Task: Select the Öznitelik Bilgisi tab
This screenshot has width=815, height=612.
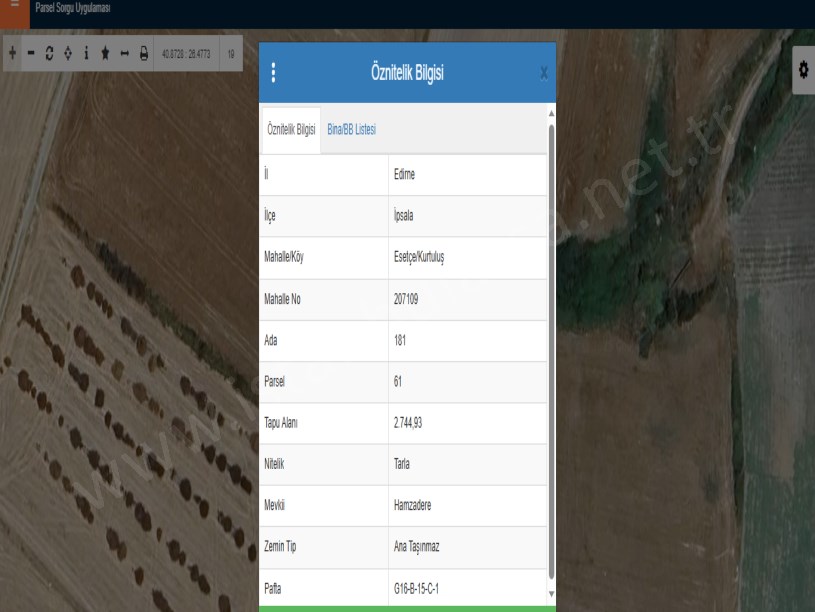Action: click(x=291, y=130)
